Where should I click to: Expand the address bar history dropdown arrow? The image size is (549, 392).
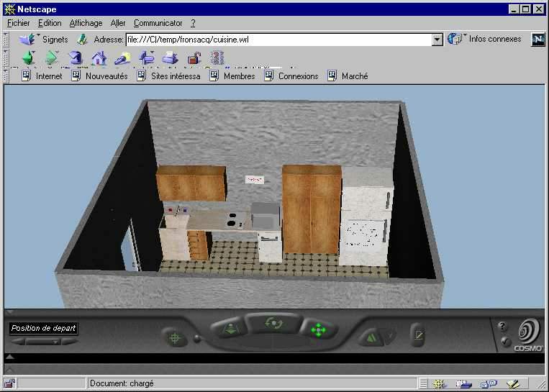pos(437,40)
